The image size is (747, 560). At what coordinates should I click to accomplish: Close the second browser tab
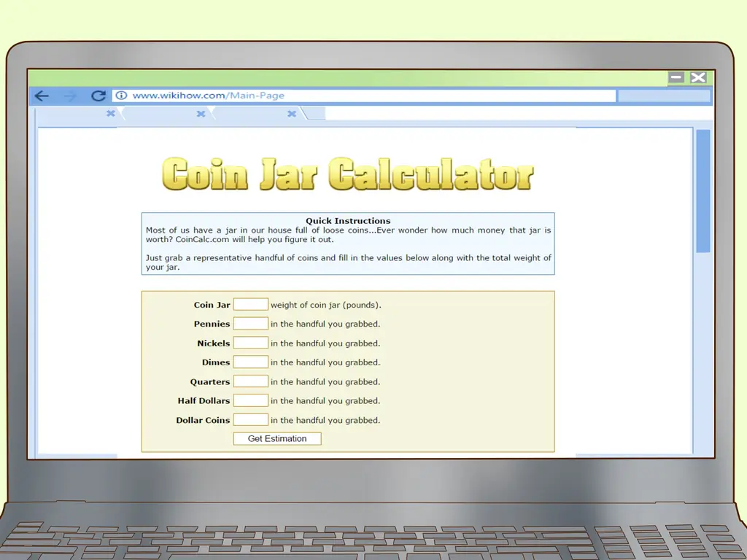coord(201,114)
